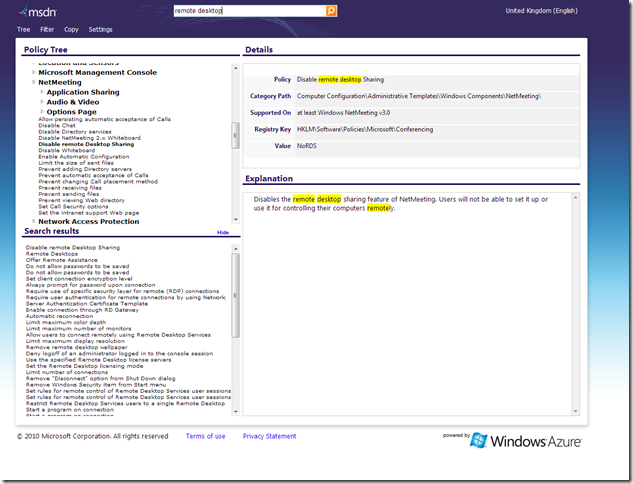The width and height of the screenshot is (633, 484).
Task: Select Prevent sending files policy
Action: coord(69,194)
